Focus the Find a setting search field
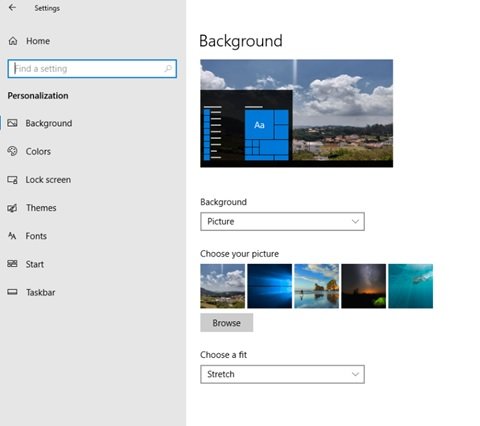Image resolution: width=480 pixels, height=426 pixels. pyautogui.click(x=92, y=69)
